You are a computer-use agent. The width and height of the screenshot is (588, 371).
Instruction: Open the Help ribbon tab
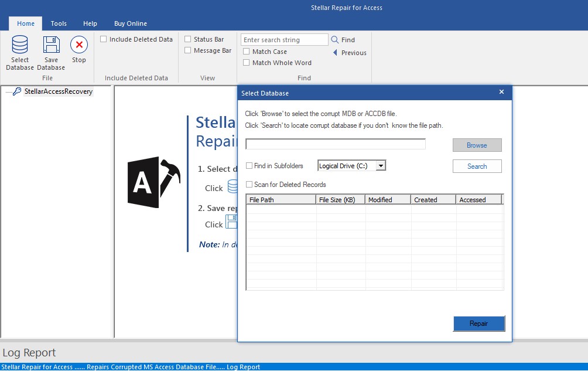coord(90,23)
